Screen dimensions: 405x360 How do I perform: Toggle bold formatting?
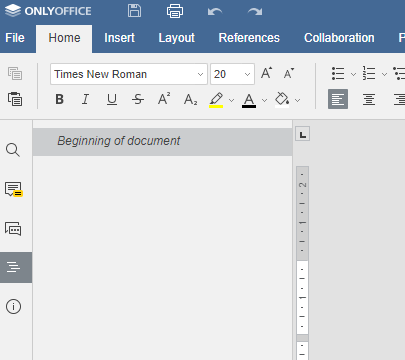click(60, 99)
